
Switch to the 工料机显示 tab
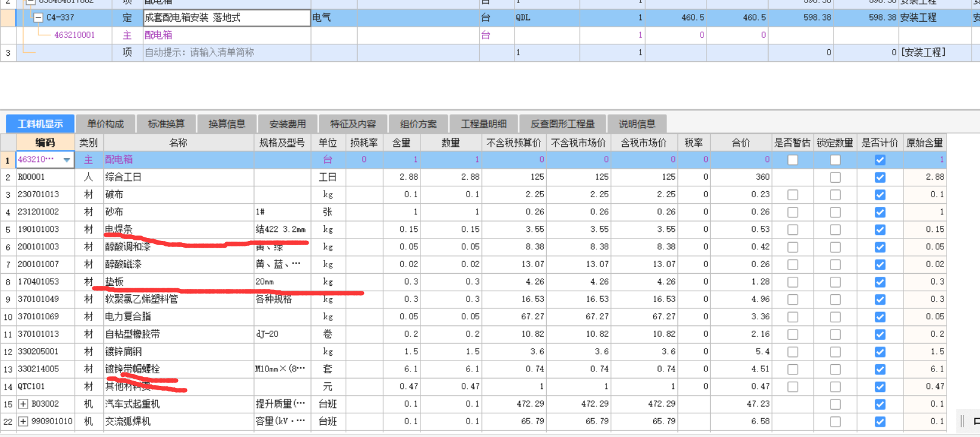coord(40,124)
